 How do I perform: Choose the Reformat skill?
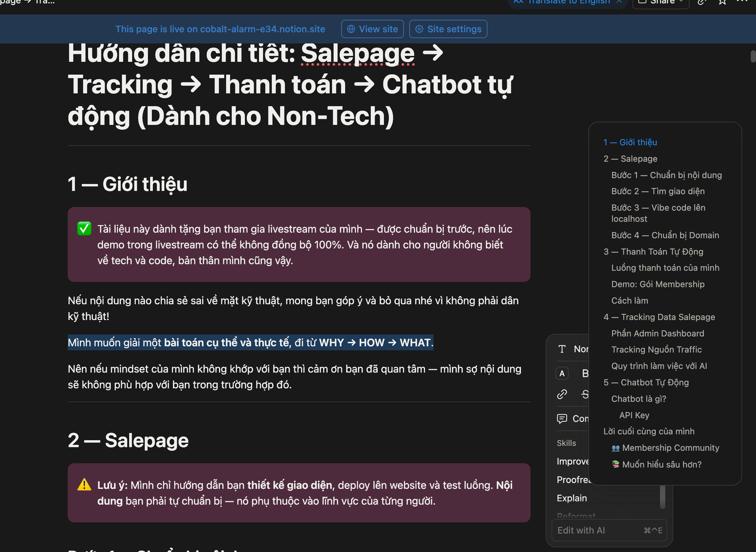576,516
